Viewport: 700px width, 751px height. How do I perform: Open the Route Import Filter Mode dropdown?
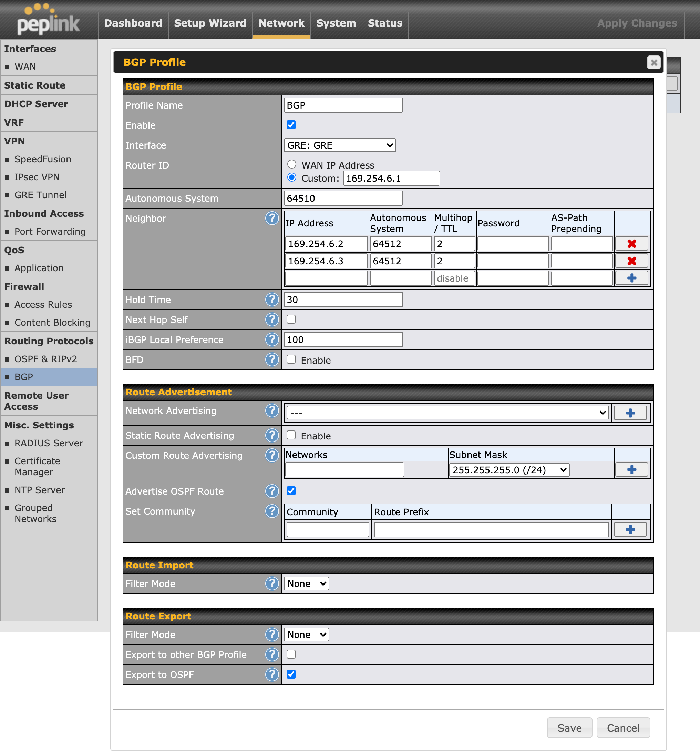[x=306, y=583]
